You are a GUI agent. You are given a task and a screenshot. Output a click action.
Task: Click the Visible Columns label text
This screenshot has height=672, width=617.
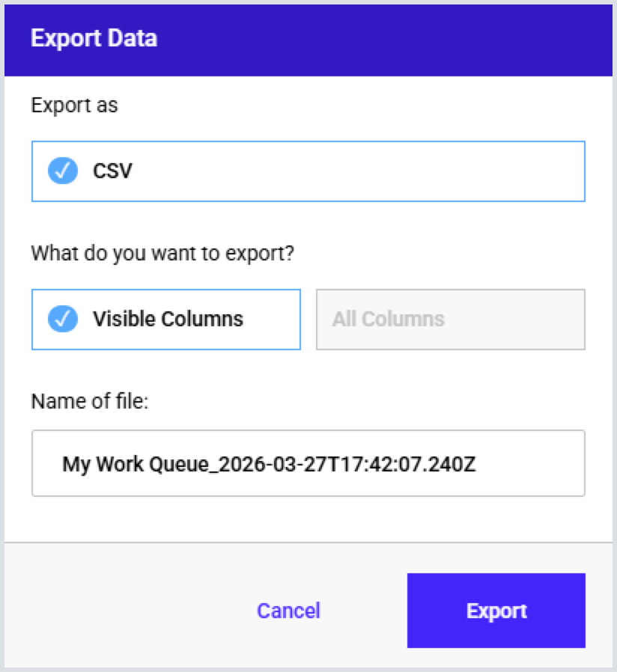(168, 320)
